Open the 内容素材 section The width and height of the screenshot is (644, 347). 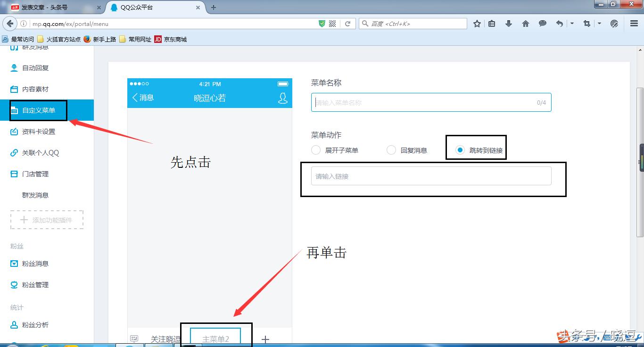tap(35, 89)
